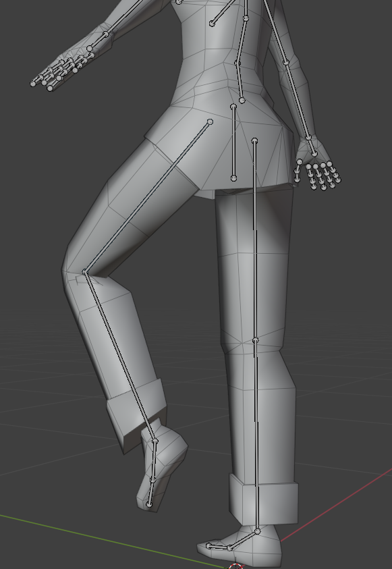The width and height of the screenshot is (392, 569).
Task: Click the hip joint atop the raised thigh bone
Action: click(x=210, y=122)
